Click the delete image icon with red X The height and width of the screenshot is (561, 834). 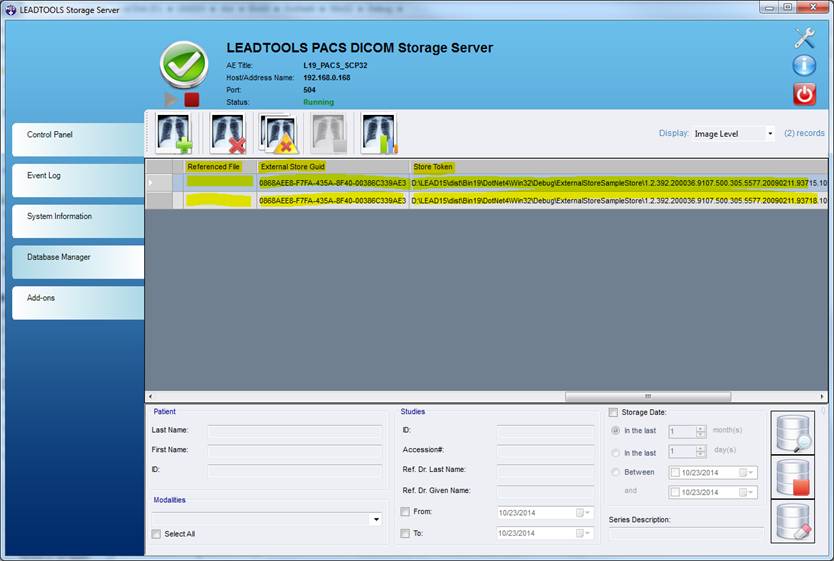[228, 133]
